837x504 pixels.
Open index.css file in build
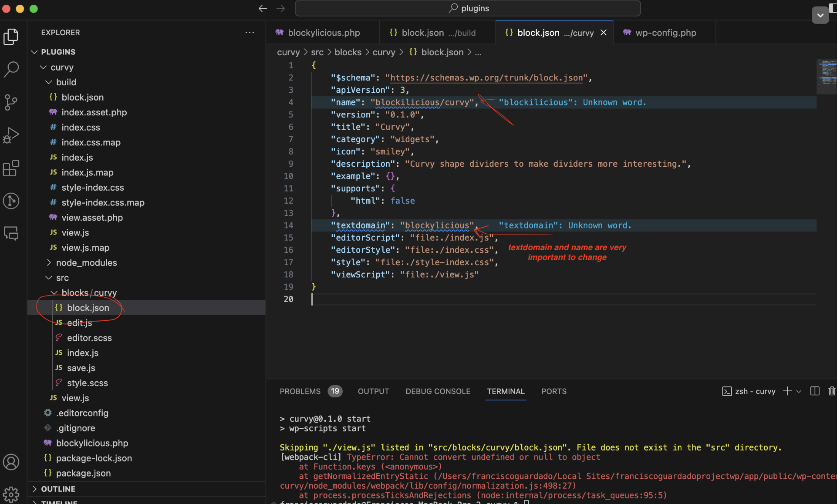[146, 127]
